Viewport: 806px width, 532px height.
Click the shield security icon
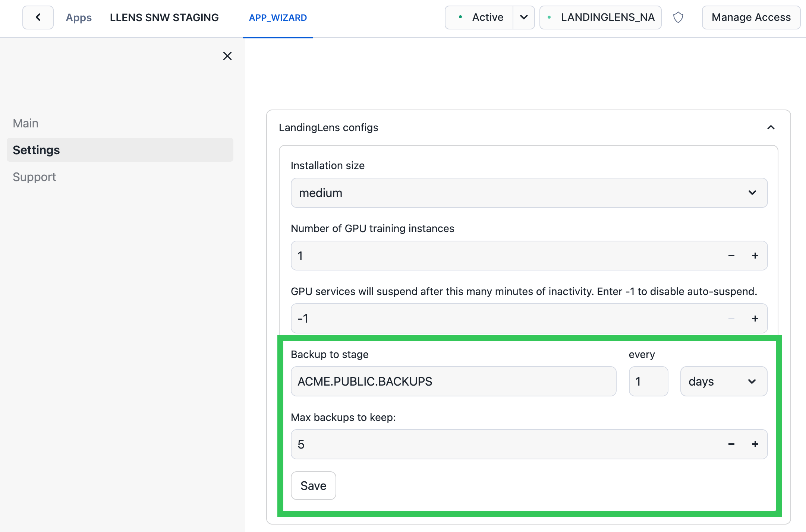pyautogui.click(x=678, y=18)
